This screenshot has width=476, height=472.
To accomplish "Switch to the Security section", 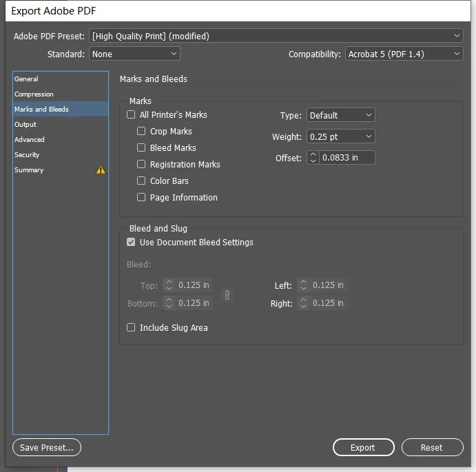I will (61, 155).
